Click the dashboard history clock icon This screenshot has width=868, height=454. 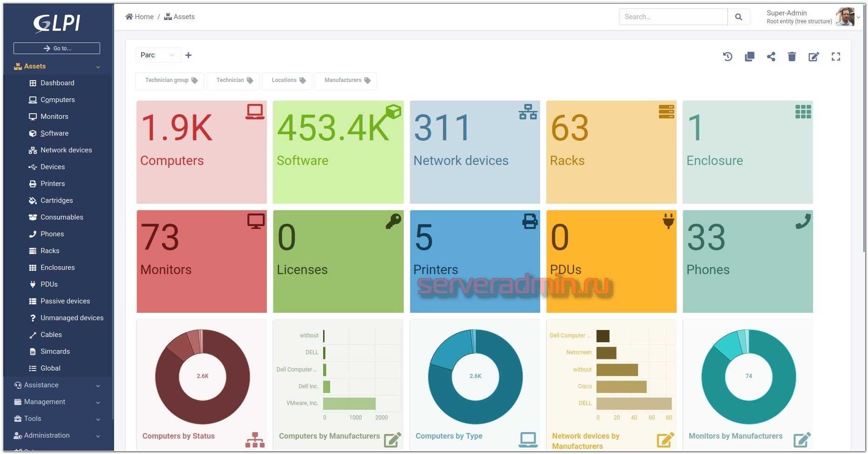pyautogui.click(x=727, y=56)
